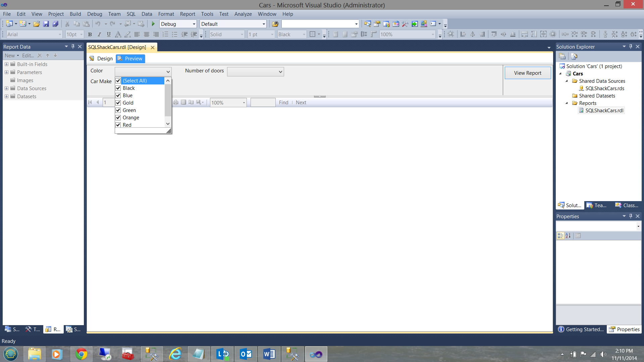Expand the Parameters folder in Report Data
This screenshot has width=644, height=362.
(x=6, y=72)
